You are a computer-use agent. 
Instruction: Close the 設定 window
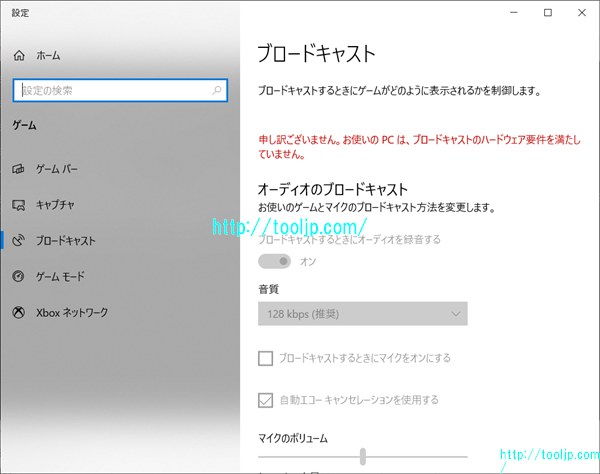(x=582, y=13)
